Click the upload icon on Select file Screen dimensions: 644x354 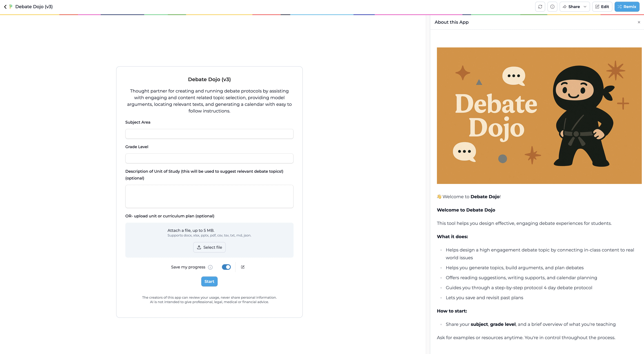click(x=199, y=247)
